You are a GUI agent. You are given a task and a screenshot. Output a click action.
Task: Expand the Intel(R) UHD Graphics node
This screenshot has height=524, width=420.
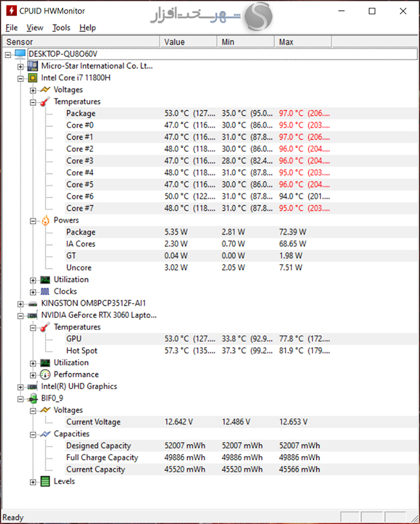(x=21, y=386)
